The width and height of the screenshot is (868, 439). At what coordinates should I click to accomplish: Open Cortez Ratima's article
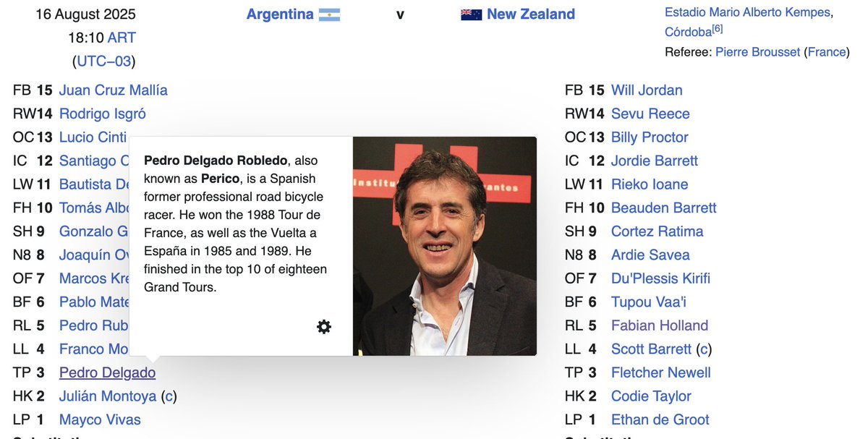(658, 231)
